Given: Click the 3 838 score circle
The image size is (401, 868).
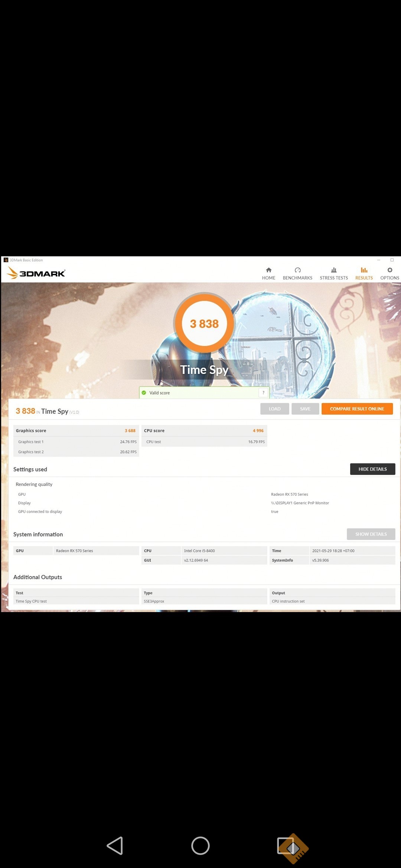Looking at the screenshot, I should pos(204,323).
